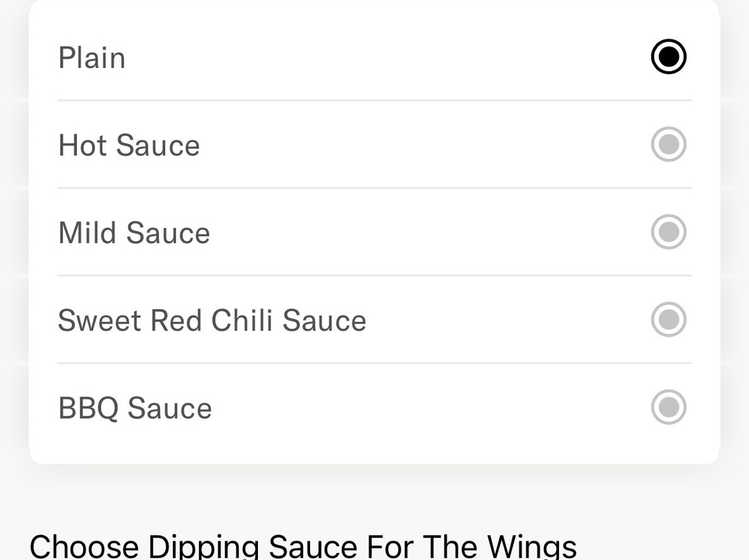Tap the Hot Sauce text label
749x560 pixels.
pyautogui.click(x=129, y=146)
